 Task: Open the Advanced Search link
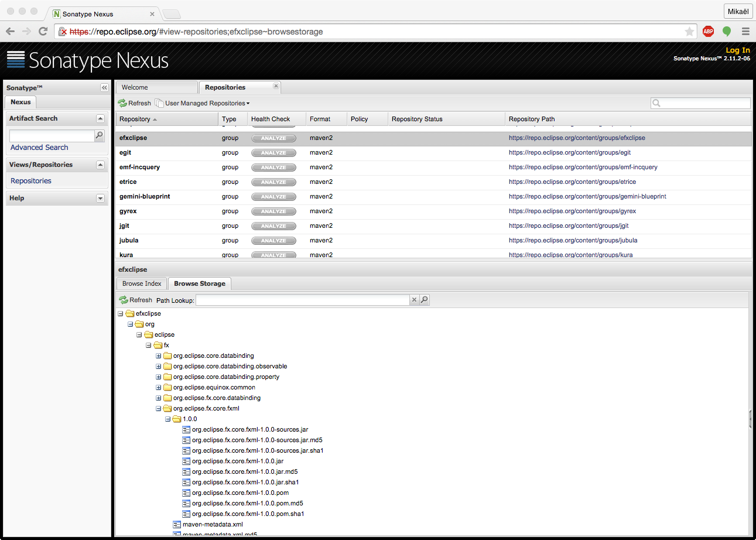coord(39,148)
